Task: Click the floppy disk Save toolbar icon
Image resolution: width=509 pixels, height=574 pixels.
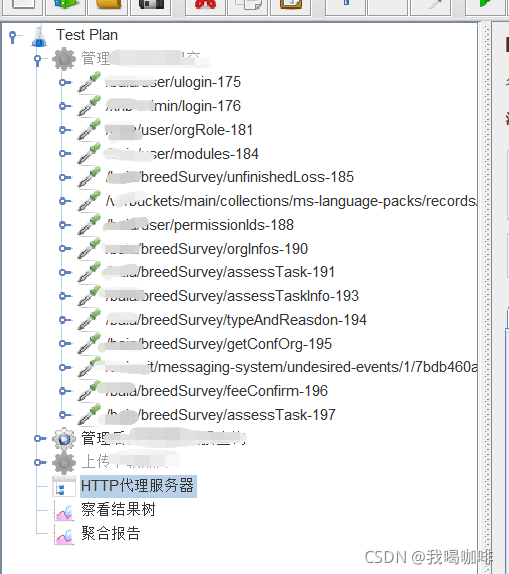Action: click(151, 5)
